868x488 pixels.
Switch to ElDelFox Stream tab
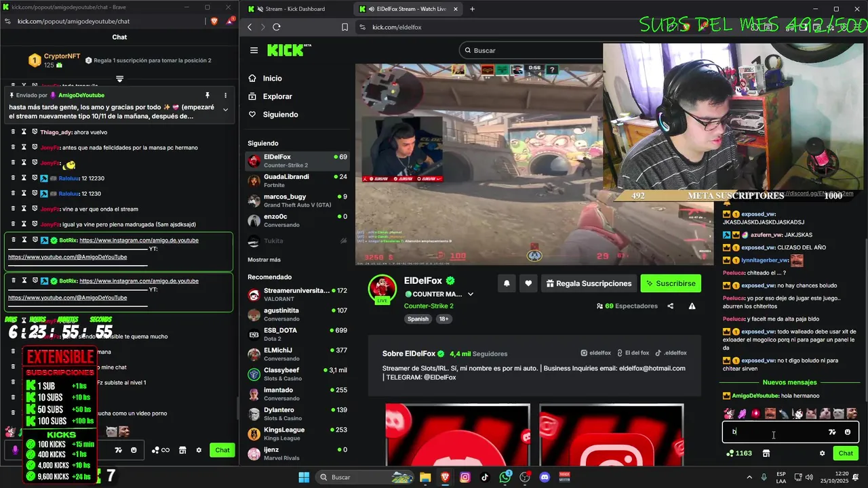(408, 9)
